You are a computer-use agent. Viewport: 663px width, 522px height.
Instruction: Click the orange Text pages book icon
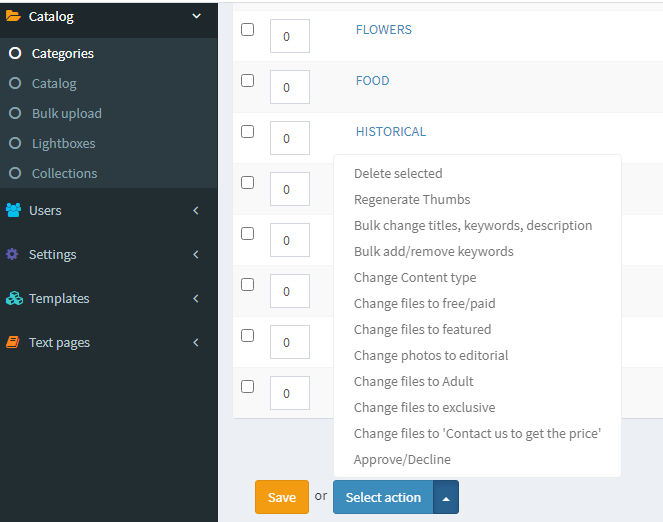tap(13, 342)
